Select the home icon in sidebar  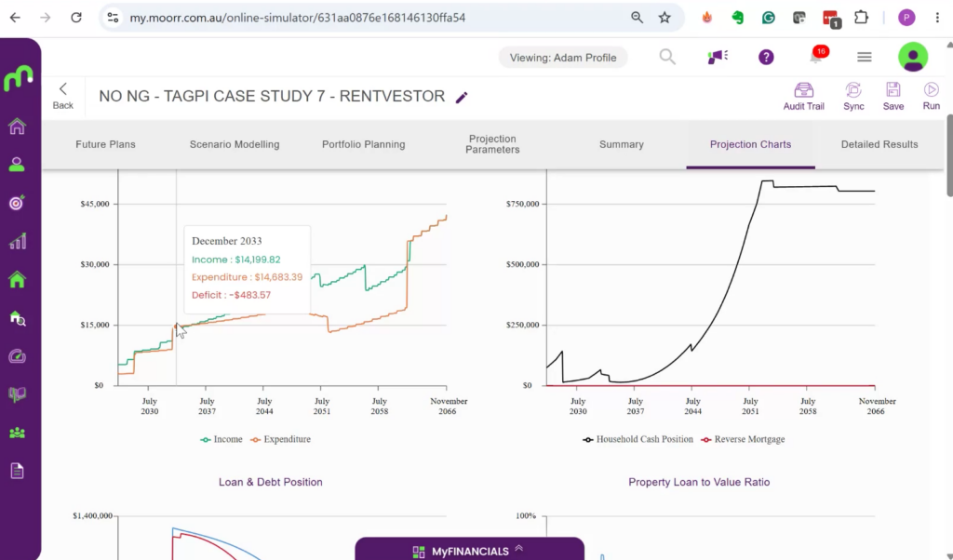click(17, 127)
